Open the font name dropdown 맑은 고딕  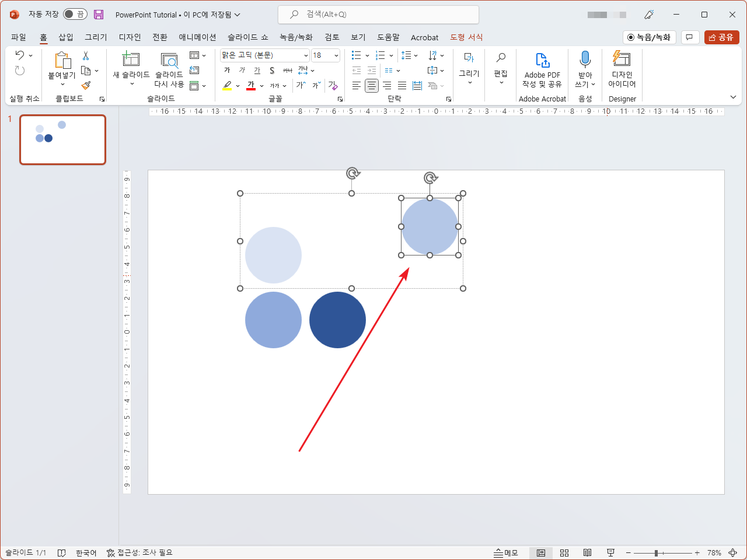[x=306, y=55]
